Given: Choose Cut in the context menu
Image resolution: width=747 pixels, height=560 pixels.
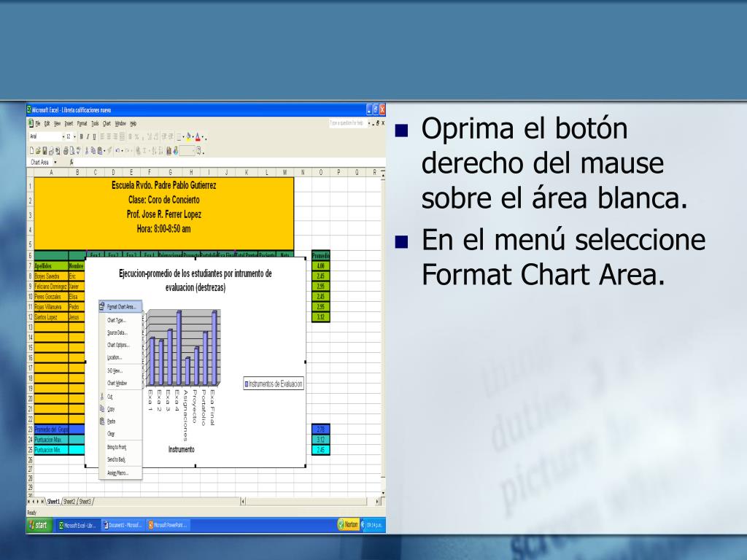Looking at the screenshot, I should click(120, 396).
